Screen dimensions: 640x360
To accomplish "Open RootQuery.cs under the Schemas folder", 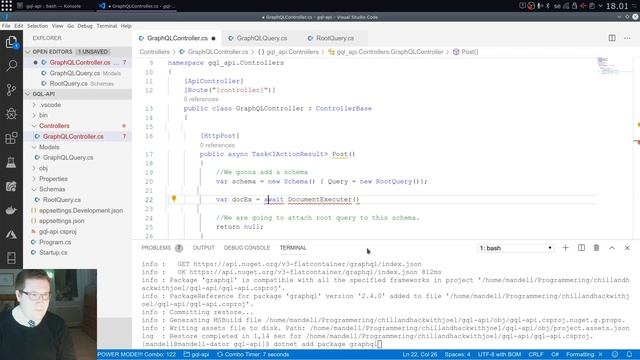I will [x=62, y=200].
